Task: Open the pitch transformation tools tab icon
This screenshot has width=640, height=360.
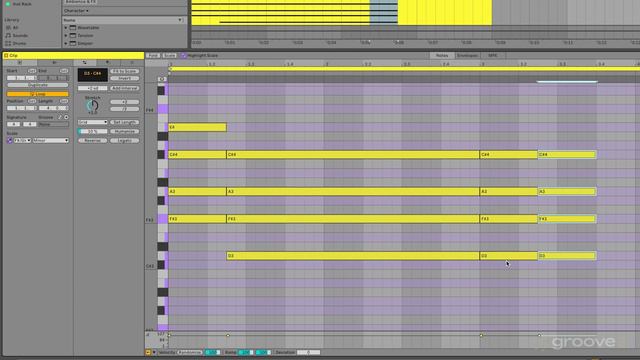Action: pos(84,62)
